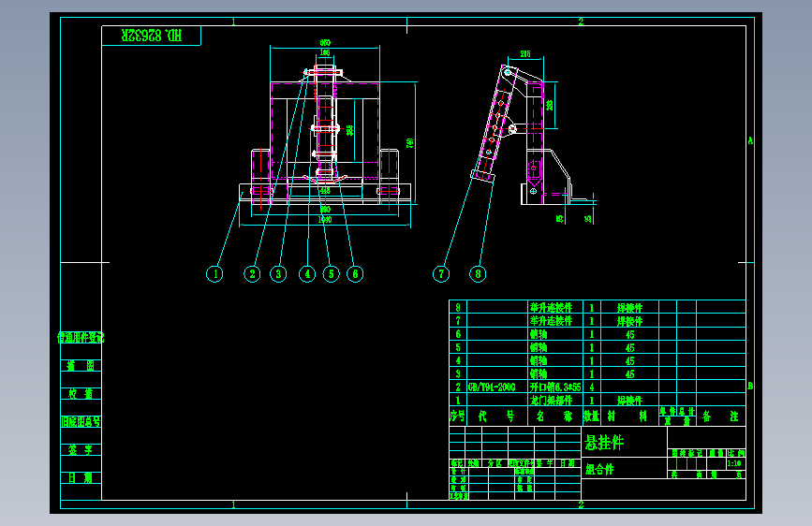Click material 焊接件 in row 1
Screen dimensions: 812x526
(629, 401)
